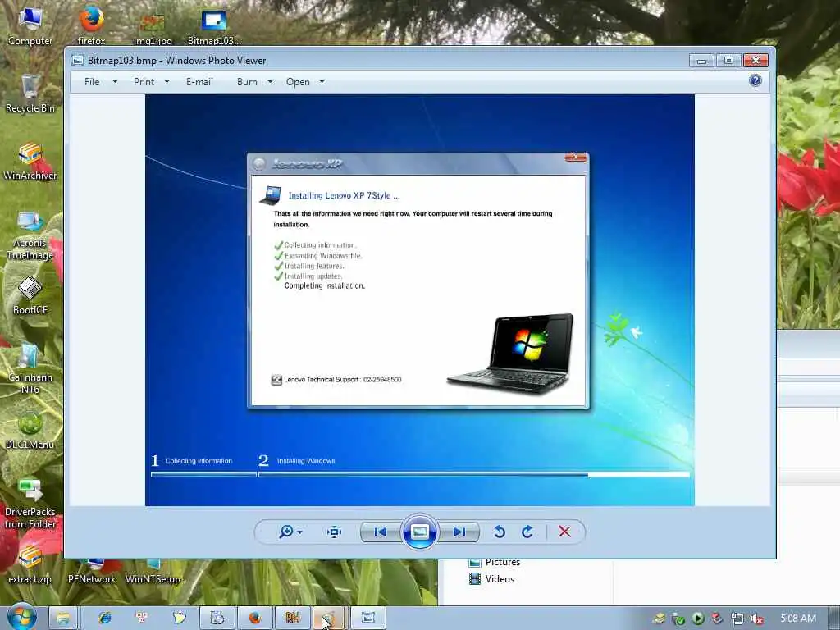The image size is (840, 630).
Task: Select the WinNTSetup desktop label
Action: (153, 579)
